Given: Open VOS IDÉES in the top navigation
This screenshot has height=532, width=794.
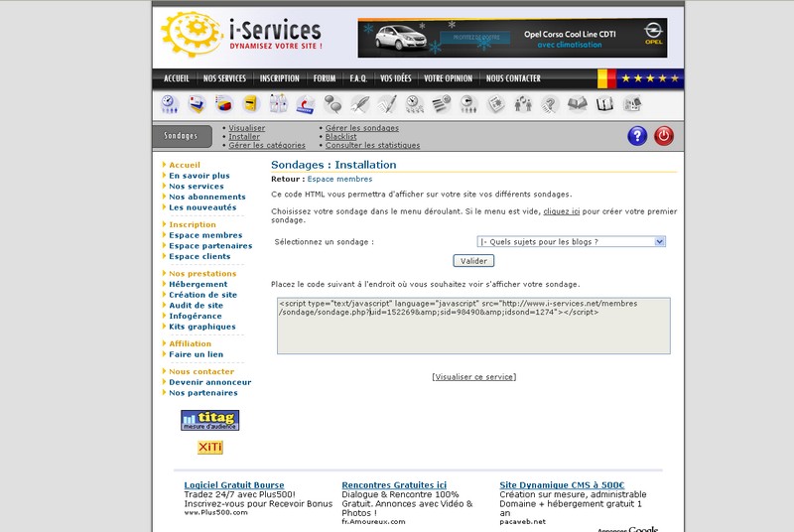Looking at the screenshot, I should (x=396, y=78).
